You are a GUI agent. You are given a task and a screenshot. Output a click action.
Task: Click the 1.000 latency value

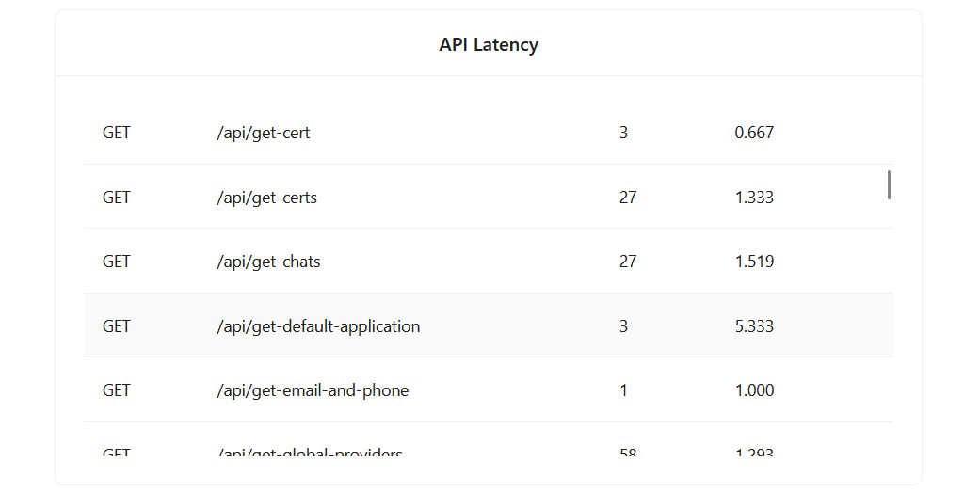(x=754, y=390)
